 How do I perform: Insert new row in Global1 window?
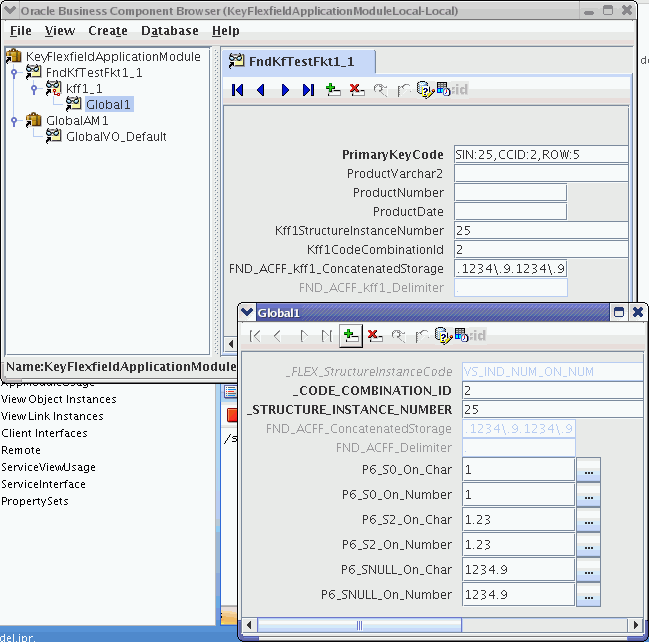pyautogui.click(x=351, y=336)
